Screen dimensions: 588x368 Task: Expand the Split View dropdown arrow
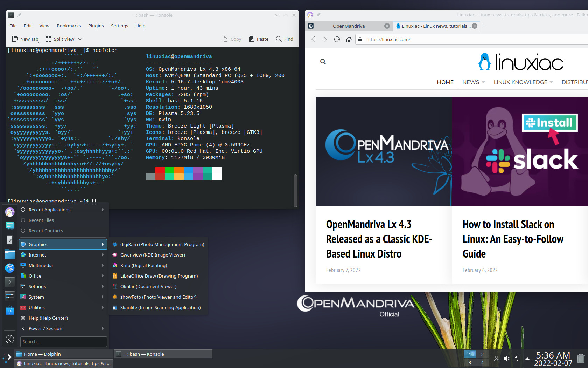coord(80,39)
